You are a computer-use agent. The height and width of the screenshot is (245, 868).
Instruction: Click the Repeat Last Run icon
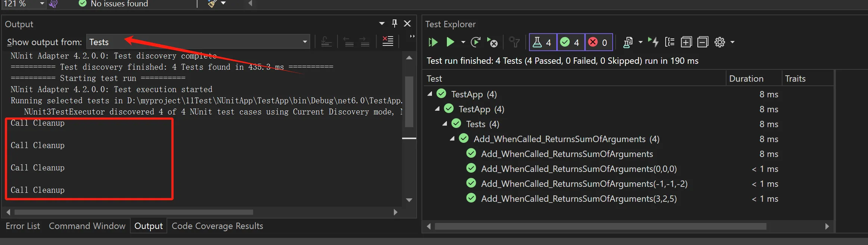476,42
